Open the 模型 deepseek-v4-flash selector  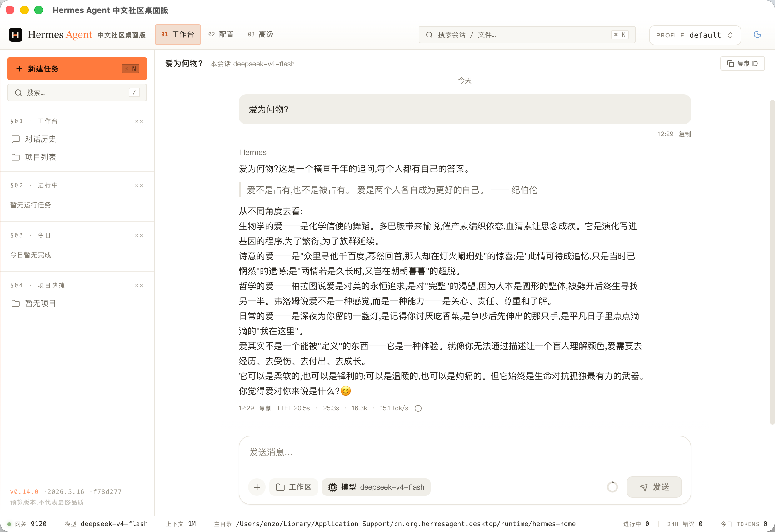click(x=376, y=487)
